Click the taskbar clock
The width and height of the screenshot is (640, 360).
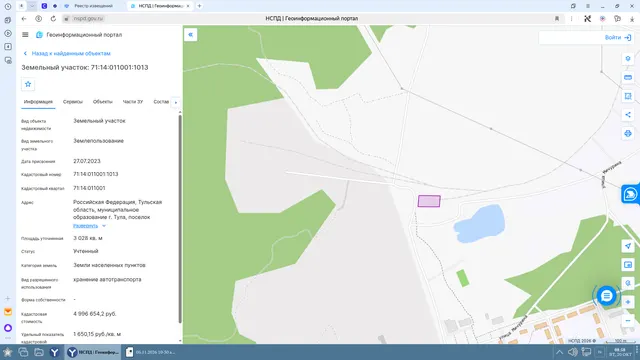[x=620, y=352]
